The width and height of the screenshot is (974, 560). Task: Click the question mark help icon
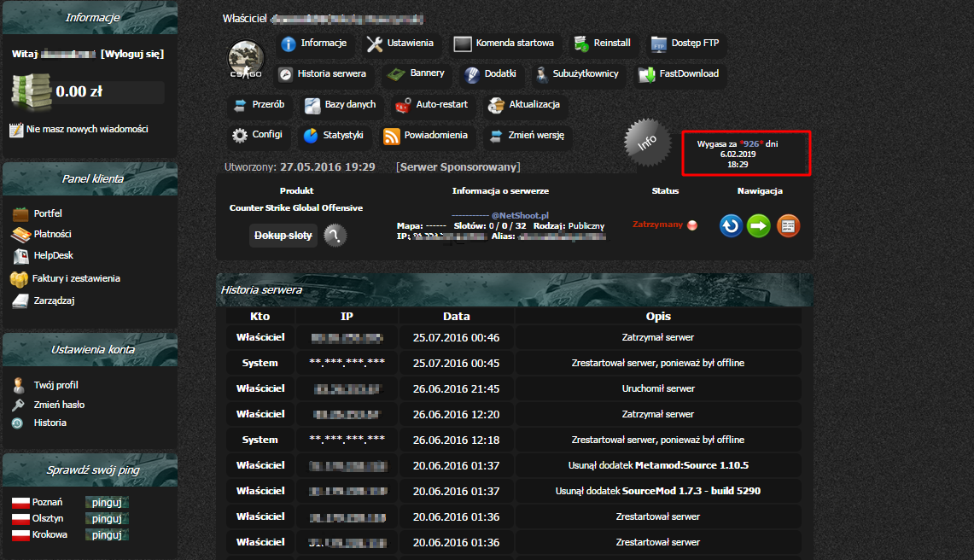tap(335, 236)
